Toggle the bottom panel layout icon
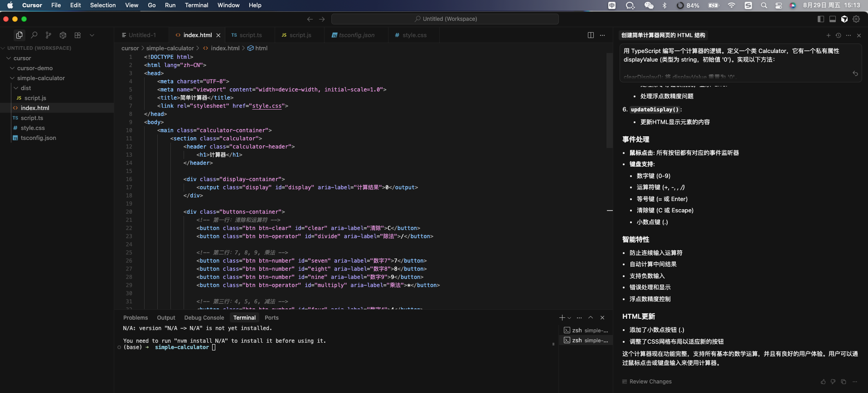The height and width of the screenshot is (393, 868). 833,19
